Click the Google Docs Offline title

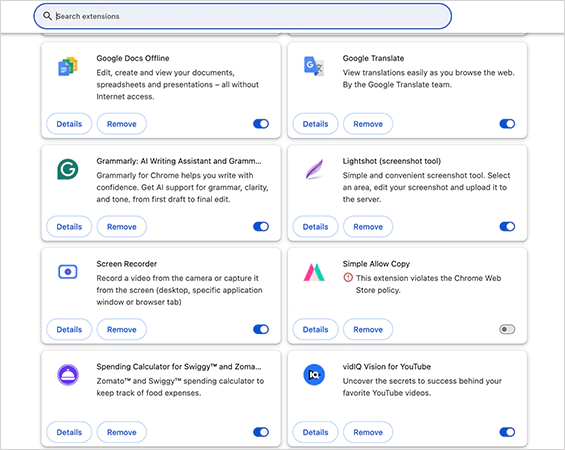[x=133, y=58]
